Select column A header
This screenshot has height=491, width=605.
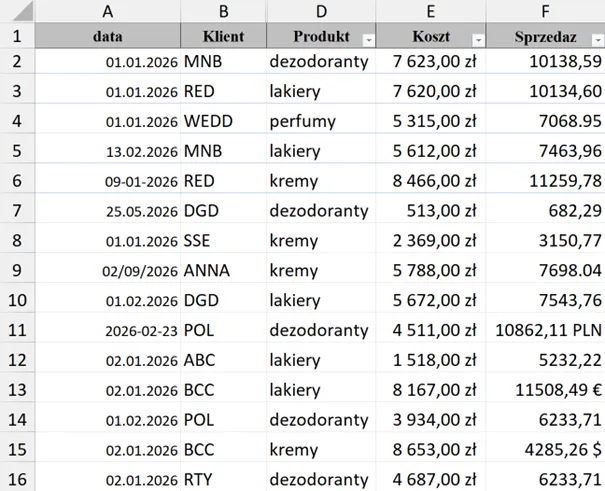click(x=107, y=12)
